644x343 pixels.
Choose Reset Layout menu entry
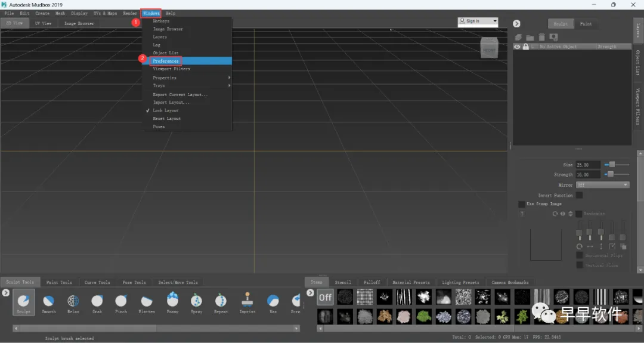(187, 119)
